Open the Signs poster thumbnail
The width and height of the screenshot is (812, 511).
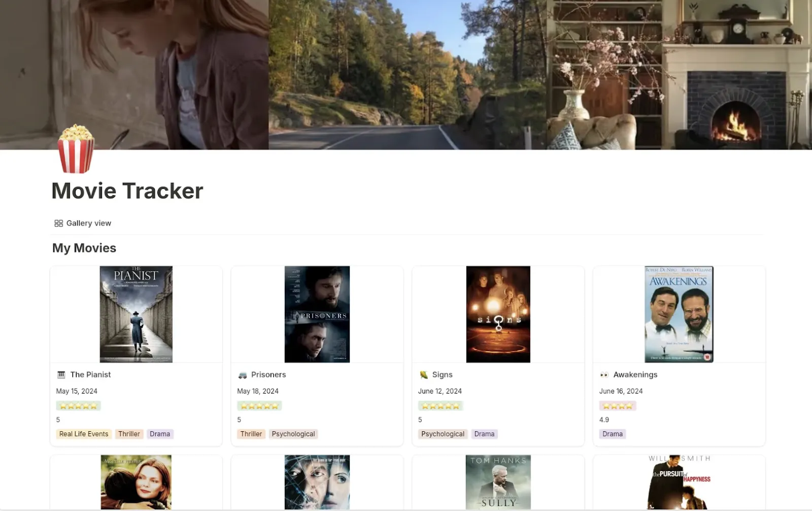498,314
